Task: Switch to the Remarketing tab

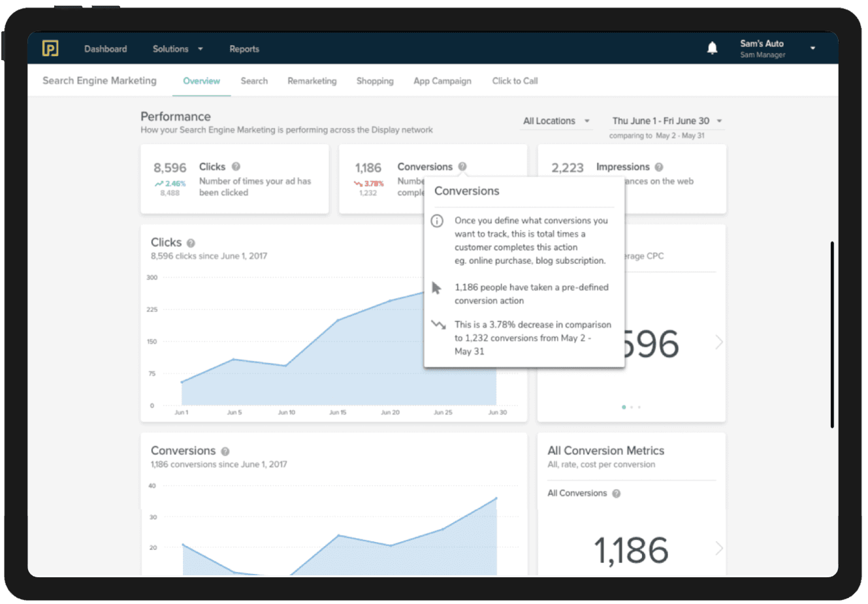Action: click(312, 81)
